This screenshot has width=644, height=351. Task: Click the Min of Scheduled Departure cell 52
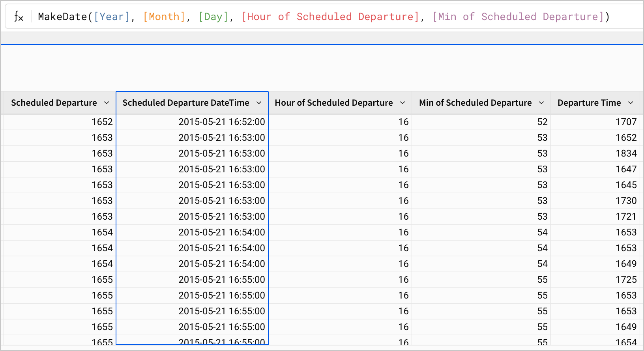click(542, 122)
